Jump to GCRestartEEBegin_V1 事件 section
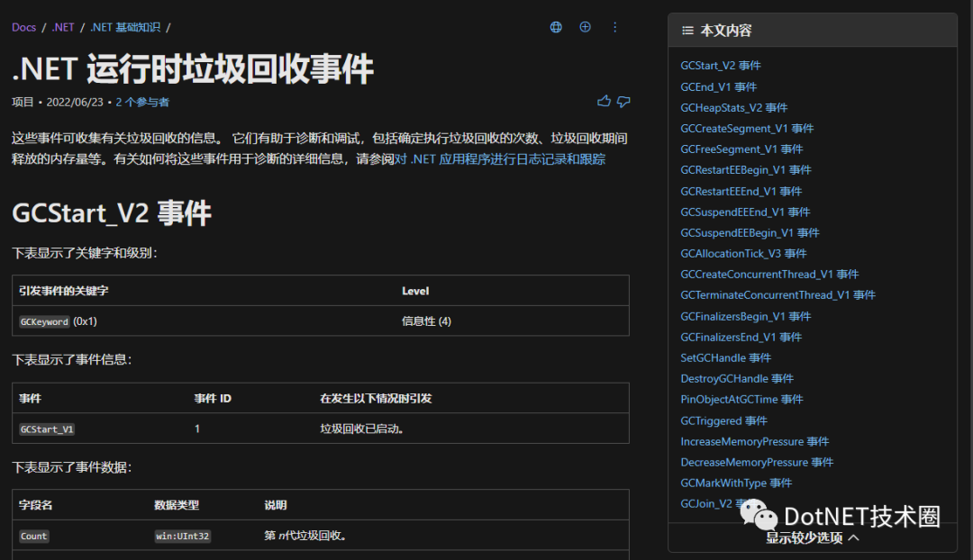The height and width of the screenshot is (560, 973). tap(746, 170)
